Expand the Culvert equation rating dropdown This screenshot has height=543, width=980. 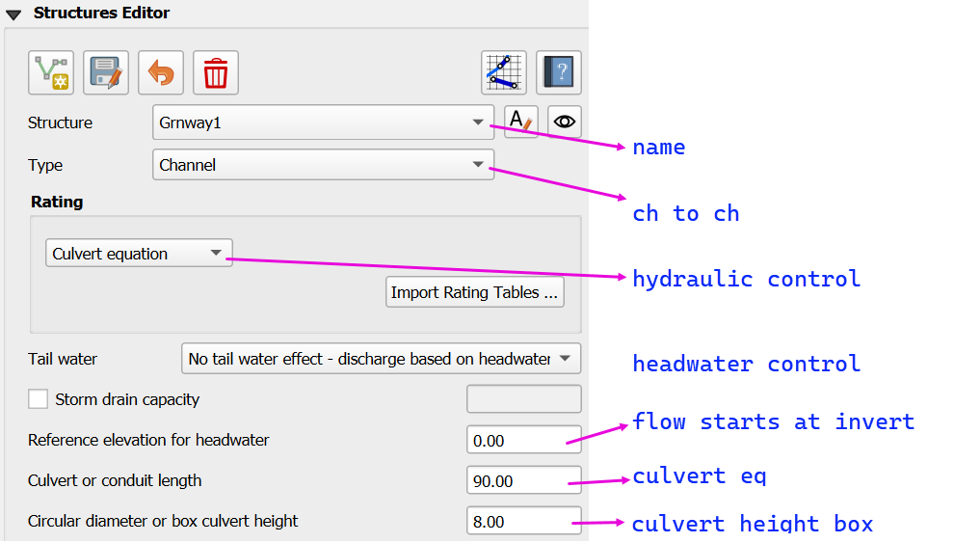[x=139, y=254]
